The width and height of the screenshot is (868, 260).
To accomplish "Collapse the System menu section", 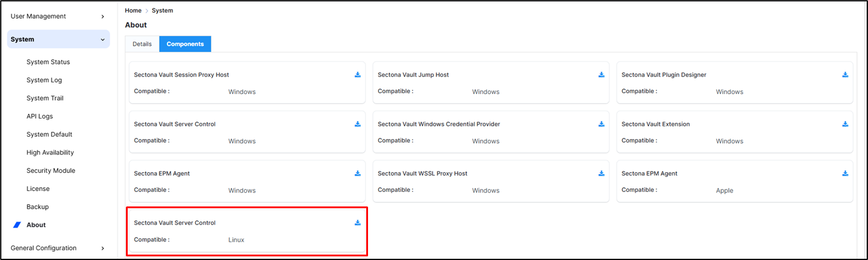I will [x=58, y=39].
